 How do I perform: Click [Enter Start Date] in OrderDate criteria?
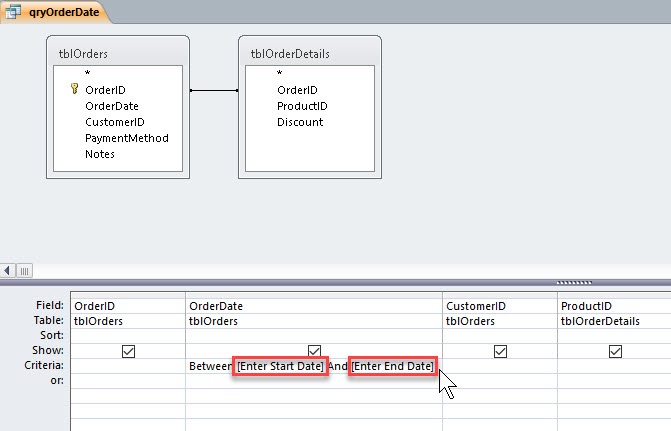coord(280,366)
